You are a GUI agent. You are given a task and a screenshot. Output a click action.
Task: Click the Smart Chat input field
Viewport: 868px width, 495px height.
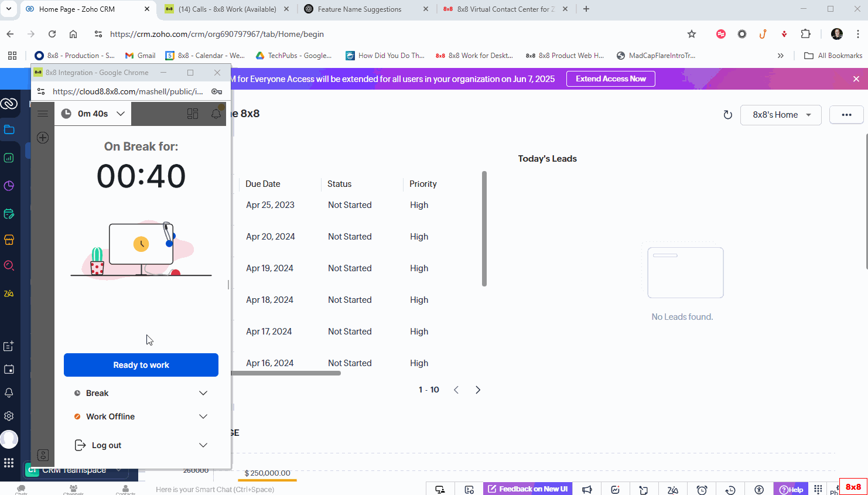[215, 489]
